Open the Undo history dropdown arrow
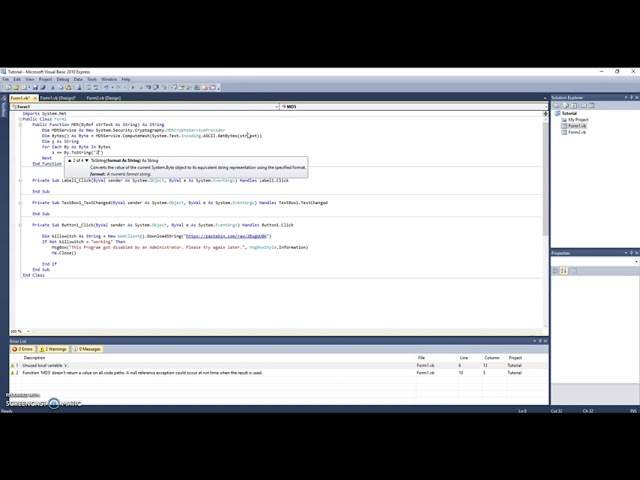The height and width of the screenshot is (480, 640). coord(112,87)
